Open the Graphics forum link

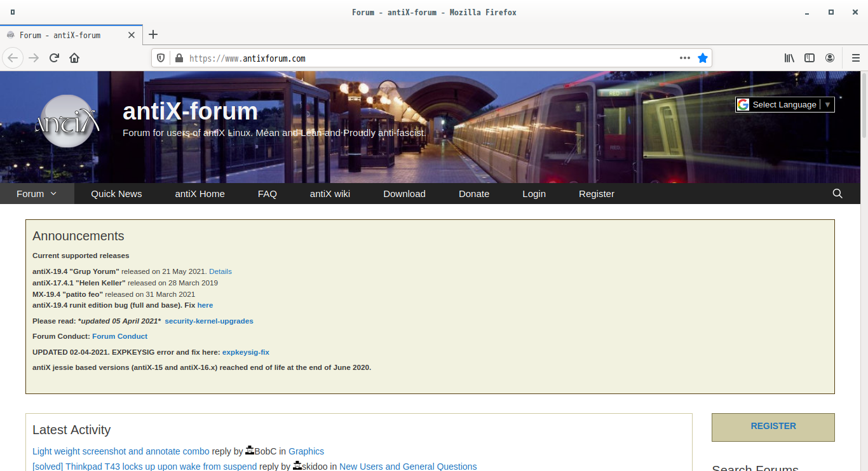(x=306, y=451)
